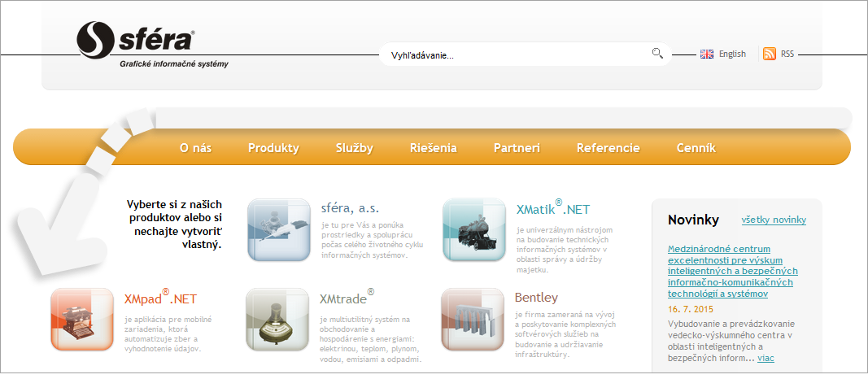Viewport: 868px width, 379px height.
Task: Click the UK flag icon
Action: 707,54
